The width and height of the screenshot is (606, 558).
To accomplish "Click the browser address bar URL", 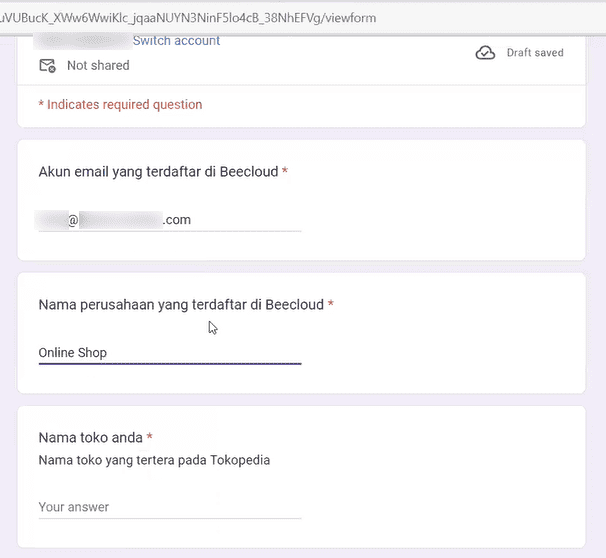I will tap(188, 18).
